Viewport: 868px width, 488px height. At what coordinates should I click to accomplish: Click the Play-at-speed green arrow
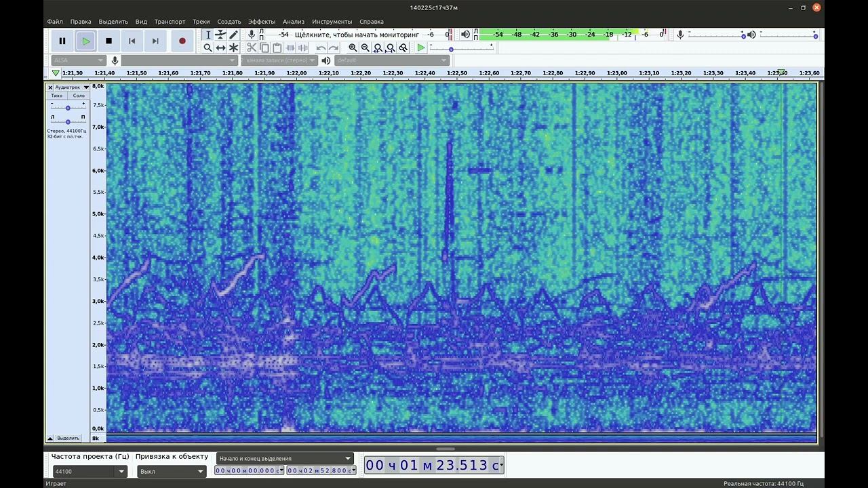coord(421,47)
